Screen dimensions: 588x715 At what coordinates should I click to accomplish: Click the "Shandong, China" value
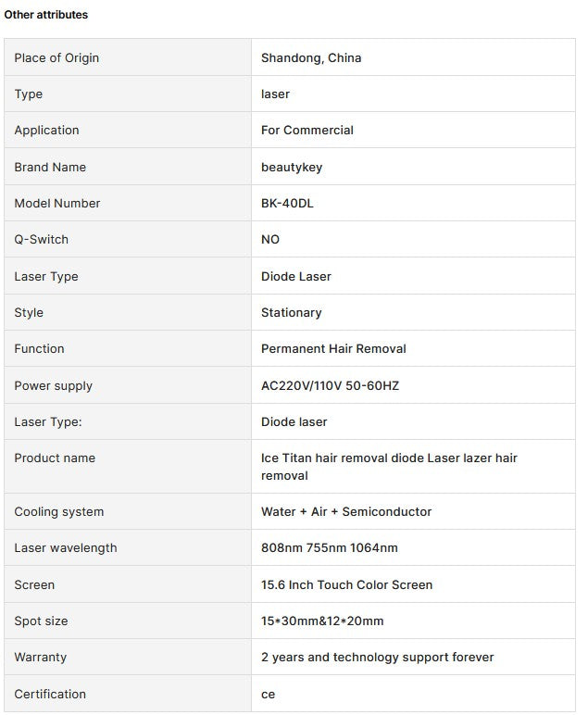click(x=311, y=57)
